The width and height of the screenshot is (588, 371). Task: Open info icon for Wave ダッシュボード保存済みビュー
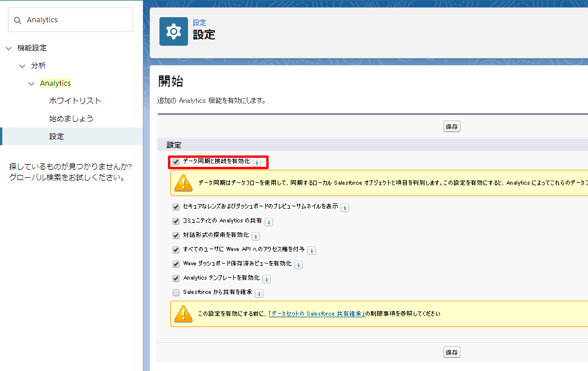coord(298,265)
